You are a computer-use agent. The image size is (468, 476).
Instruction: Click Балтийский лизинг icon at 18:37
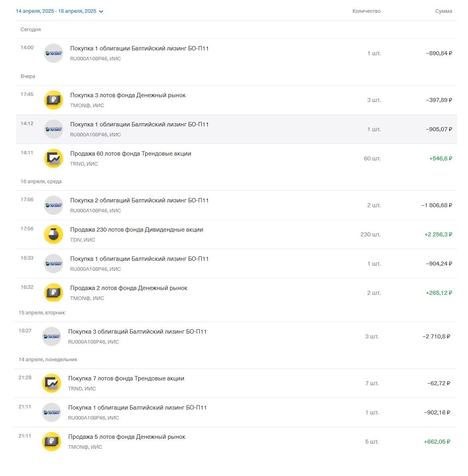point(52,336)
